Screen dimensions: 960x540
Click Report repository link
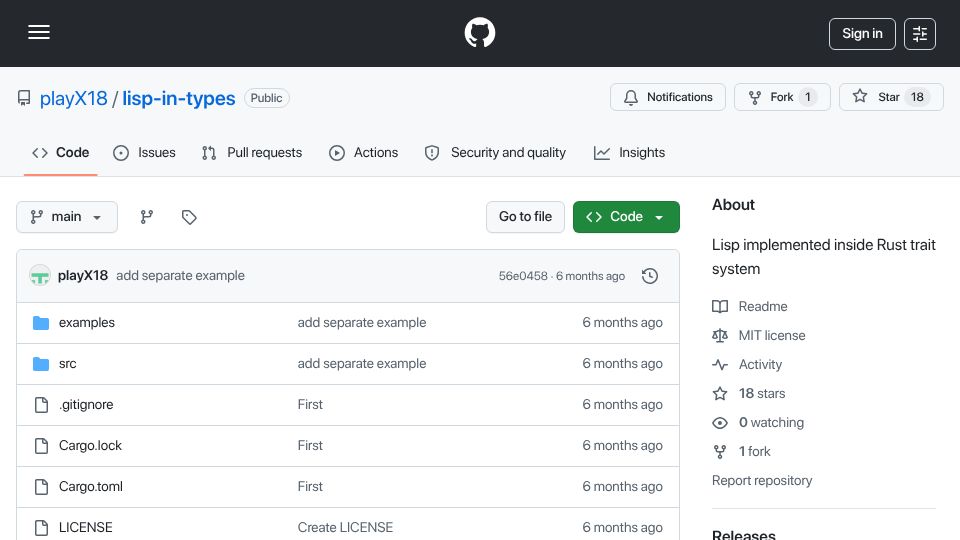tap(762, 481)
